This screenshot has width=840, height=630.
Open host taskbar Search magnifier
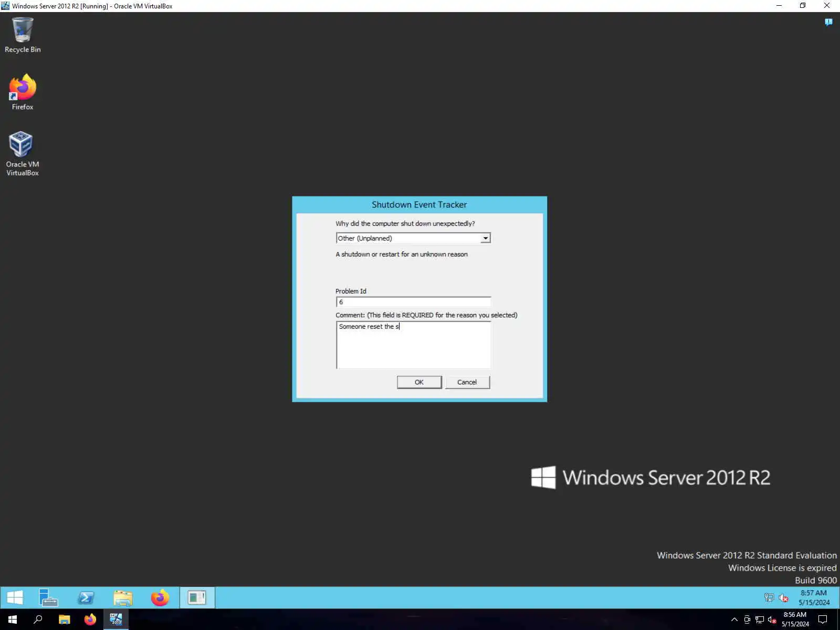tap(38, 619)
